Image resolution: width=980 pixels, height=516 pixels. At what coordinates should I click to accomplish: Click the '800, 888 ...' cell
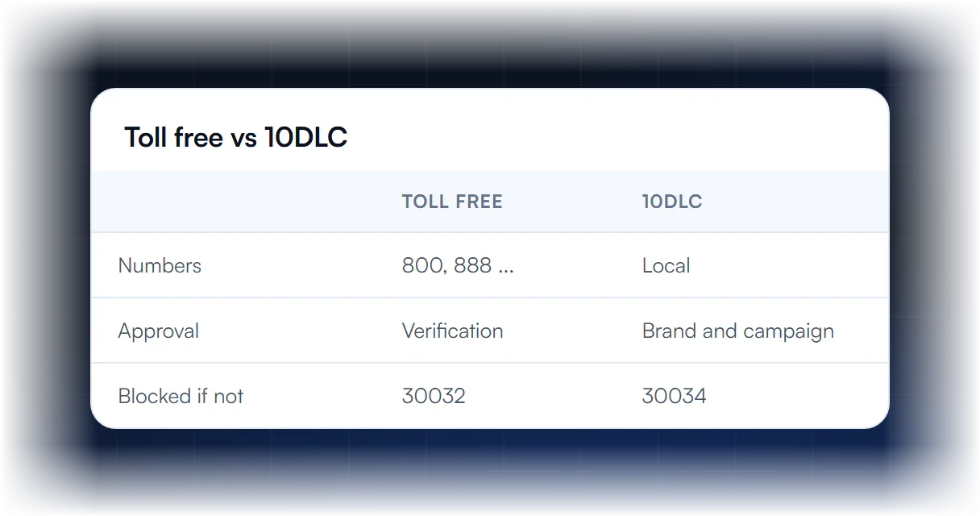coord(458,266)
